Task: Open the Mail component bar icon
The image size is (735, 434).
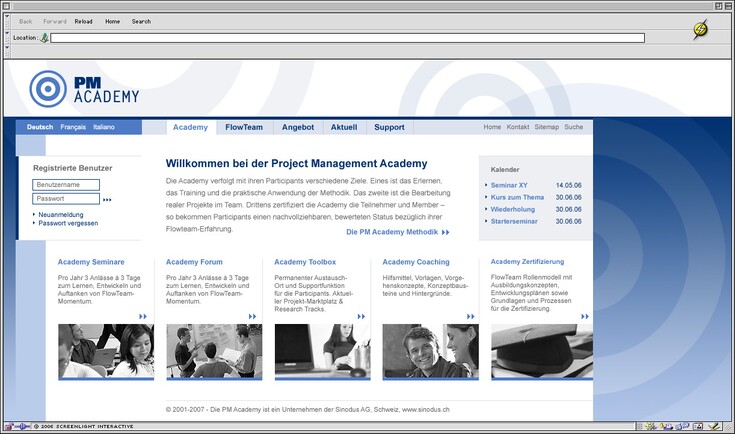Action: tap(666, 426)
